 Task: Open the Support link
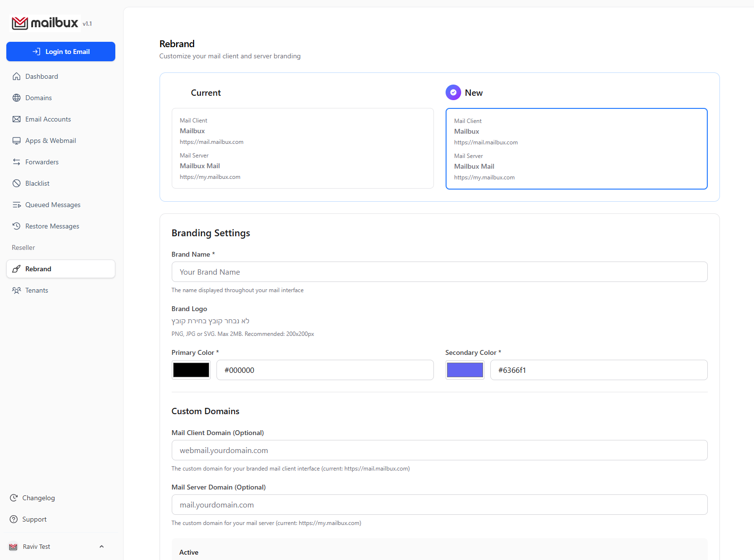[x=34, y=519]
